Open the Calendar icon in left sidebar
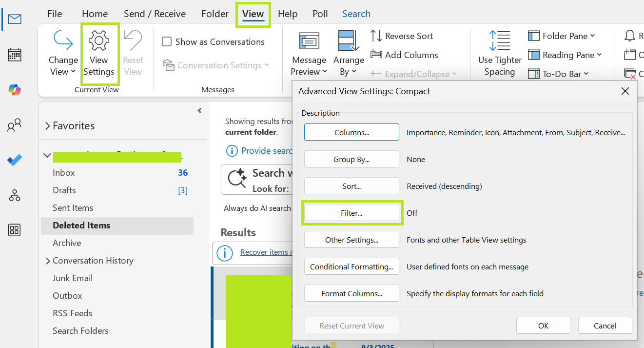This screenshot has height=348, width=644. [15, 55]
